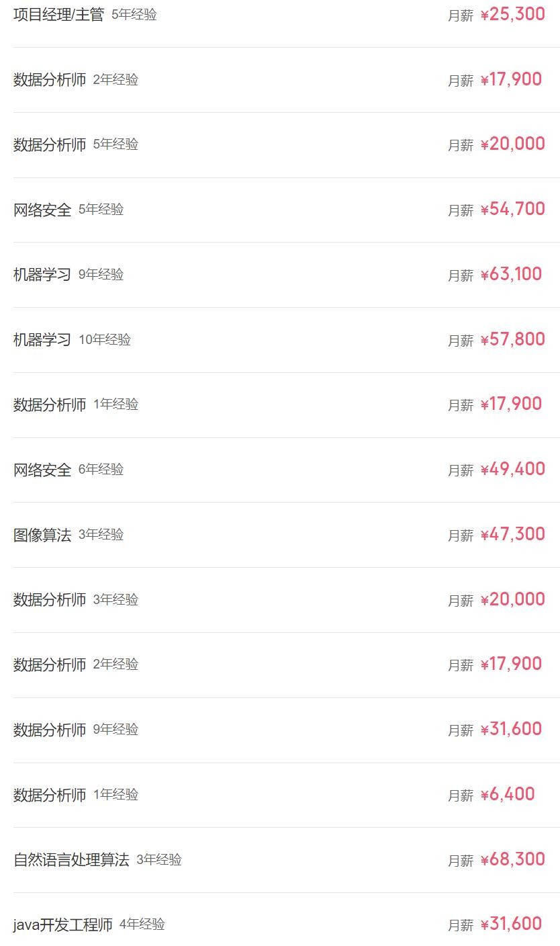
Task: Open the 网络安全 6年经验 job entry
Action: [42, 470]
